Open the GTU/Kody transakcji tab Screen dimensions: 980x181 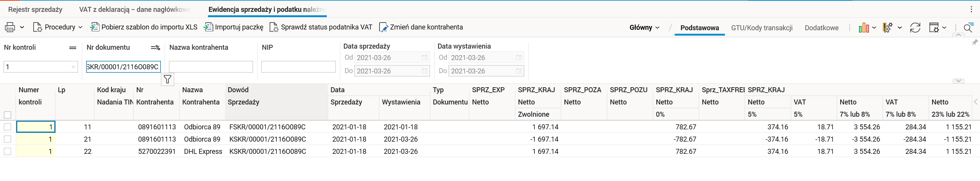(762, 28)
